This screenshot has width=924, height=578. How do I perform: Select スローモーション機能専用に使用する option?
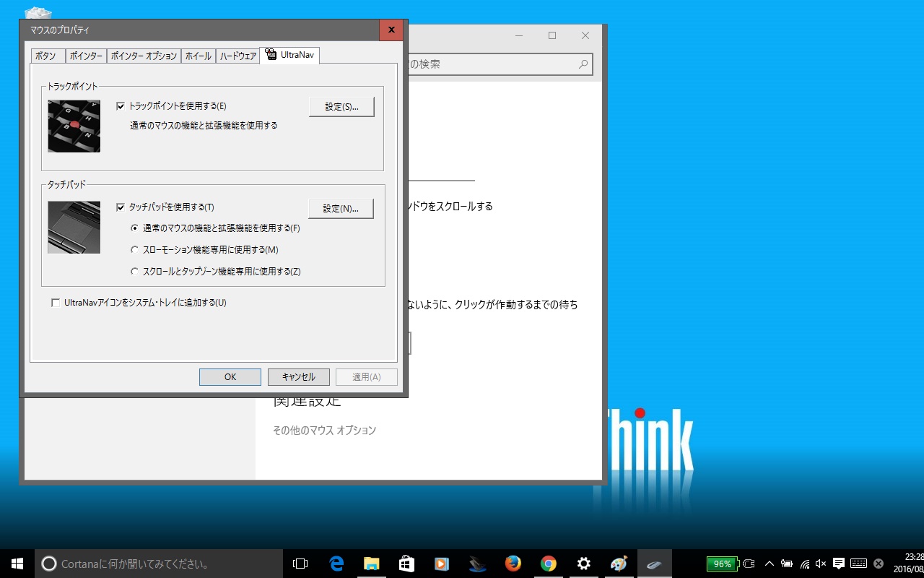(134, 250)
